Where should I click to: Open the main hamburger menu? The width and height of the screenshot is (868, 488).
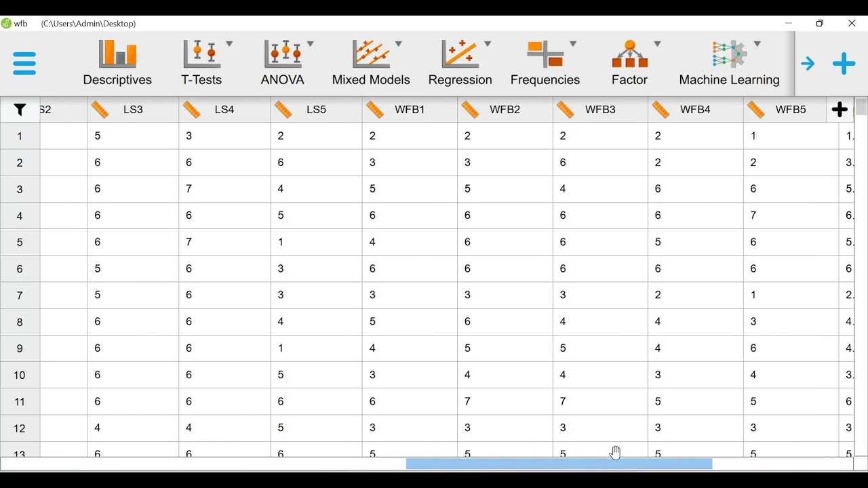click(24, 64)
